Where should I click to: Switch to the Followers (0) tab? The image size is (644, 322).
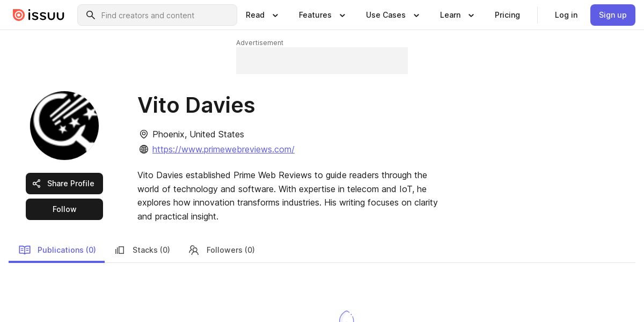pyautogui.click(x=222, y=250)
